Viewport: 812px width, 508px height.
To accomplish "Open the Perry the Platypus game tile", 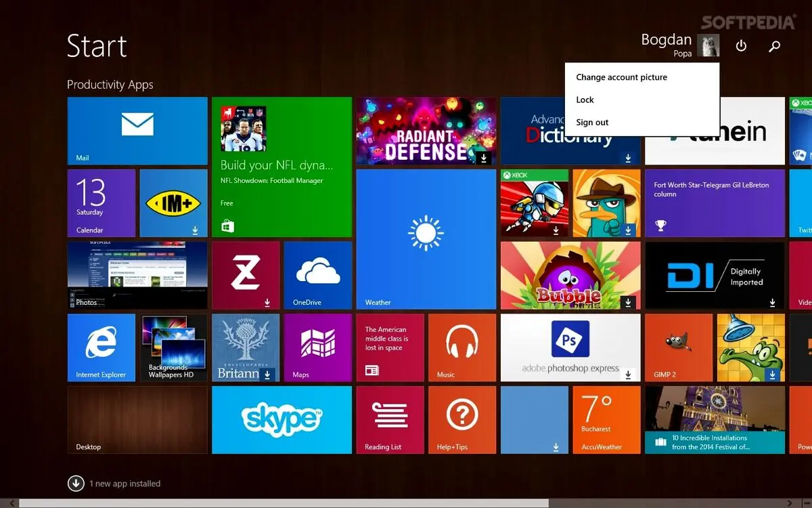I will click(607, 203).
